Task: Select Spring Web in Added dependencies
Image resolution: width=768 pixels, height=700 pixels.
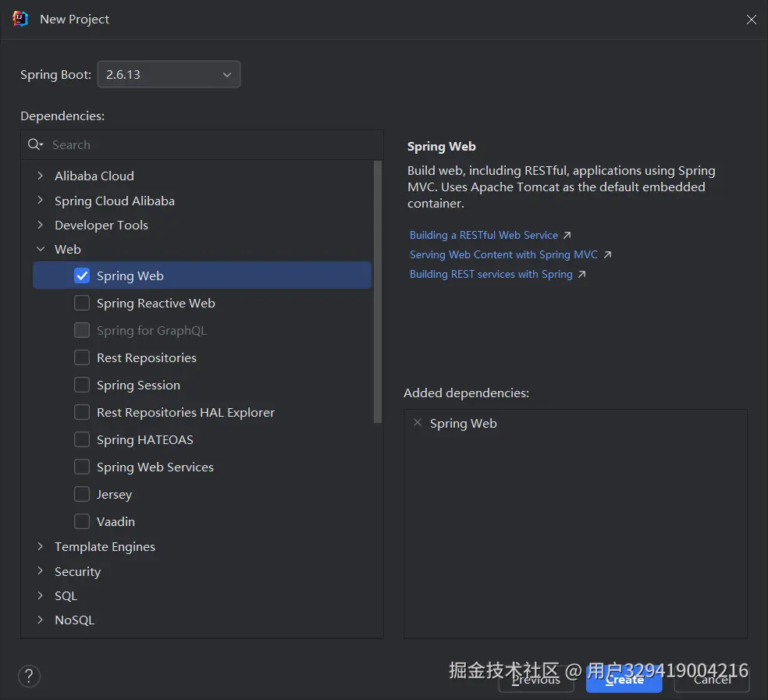Action: coord(464,423)
